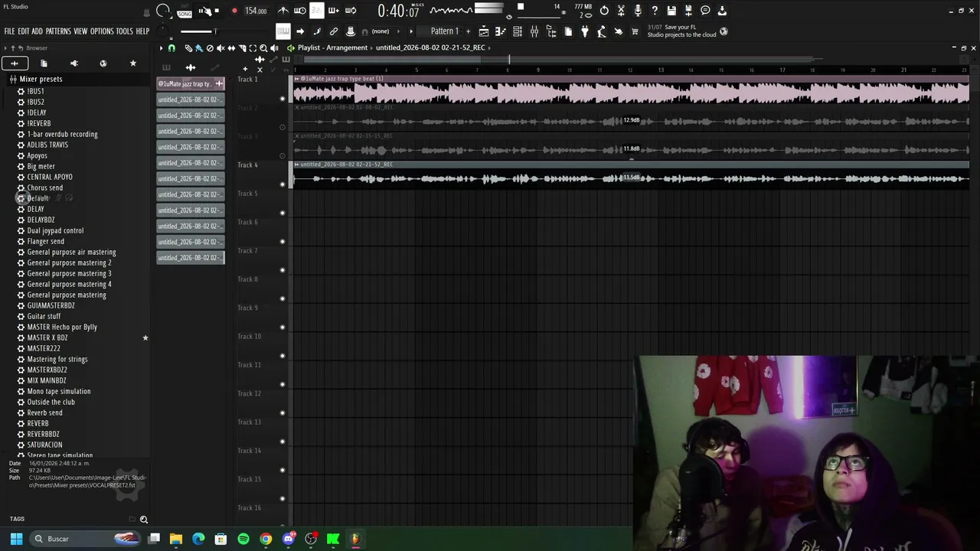Click the playlist Playback speaker tool

click(x=274, y=48)
